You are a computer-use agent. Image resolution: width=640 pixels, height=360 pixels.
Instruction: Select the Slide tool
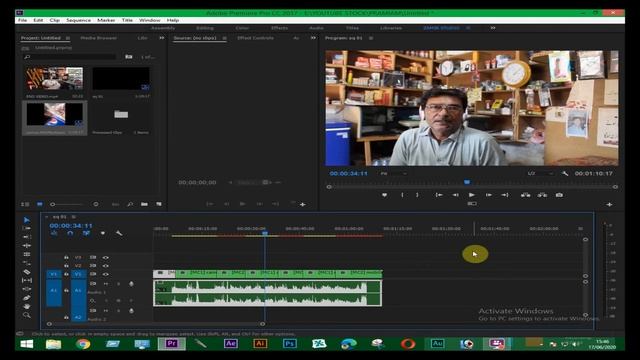tap(27, 289)
